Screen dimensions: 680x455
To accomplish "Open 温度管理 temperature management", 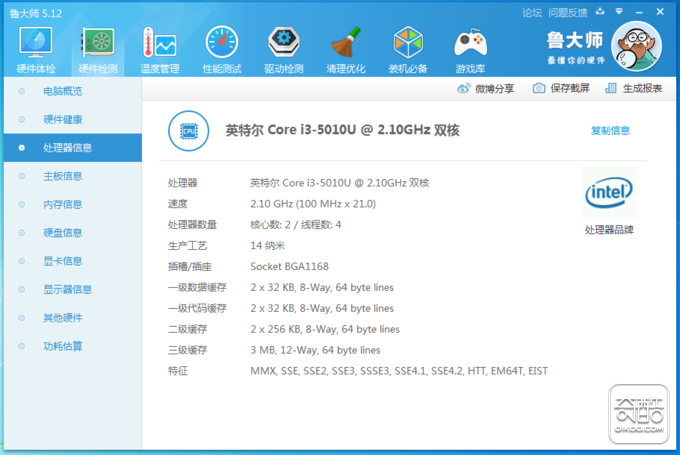I will click(160, 42).
